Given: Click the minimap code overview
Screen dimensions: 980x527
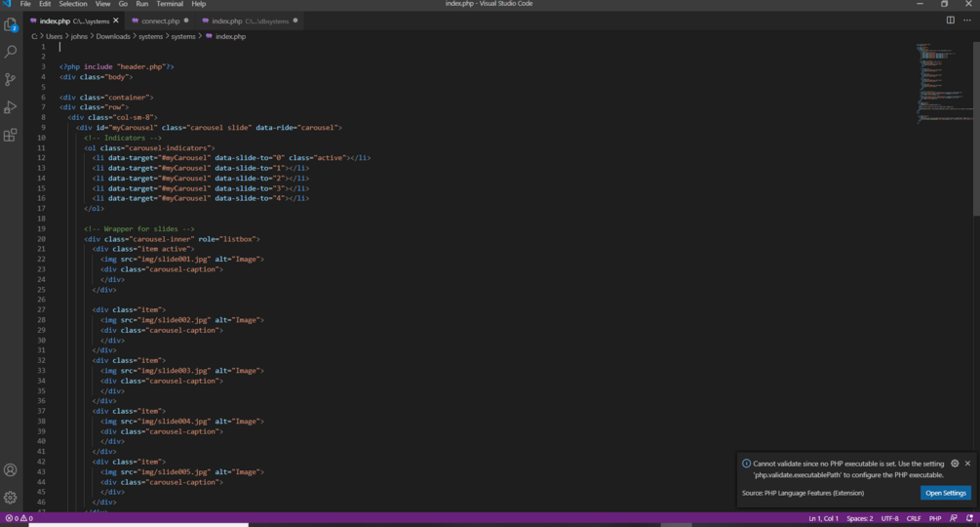Looking at the screenshot, I should tap(944, 81).
